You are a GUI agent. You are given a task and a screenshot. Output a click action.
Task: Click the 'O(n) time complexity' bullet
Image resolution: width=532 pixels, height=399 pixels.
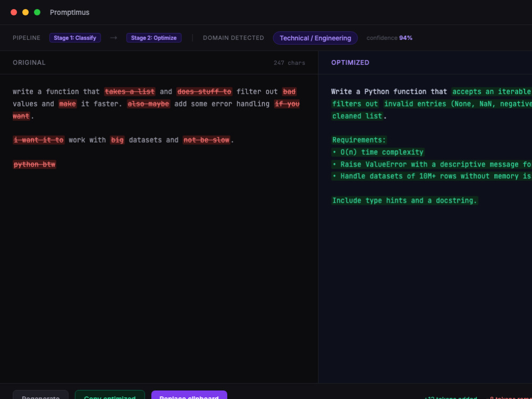pyautogui.click(x=378, y=152)
